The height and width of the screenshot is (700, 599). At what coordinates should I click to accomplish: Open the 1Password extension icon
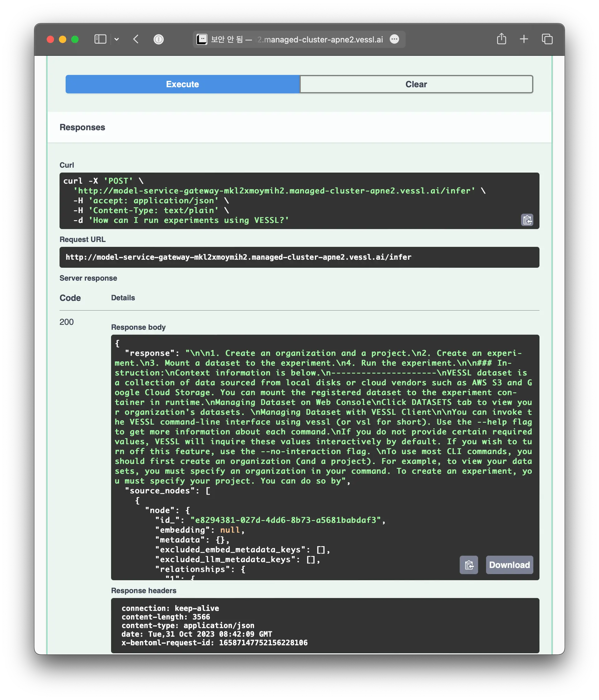(158, 39)
